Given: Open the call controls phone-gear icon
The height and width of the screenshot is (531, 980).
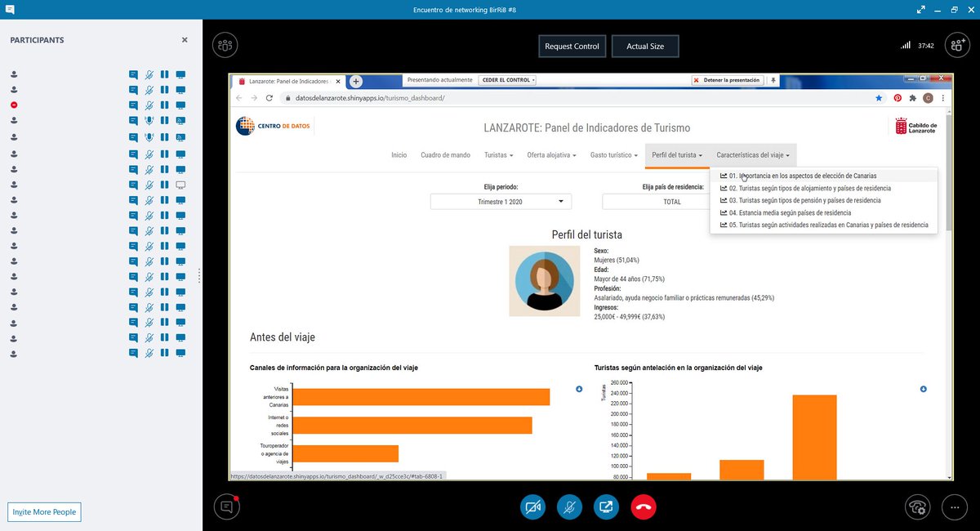Looking at the screenshot, I should tap(917, 506).
